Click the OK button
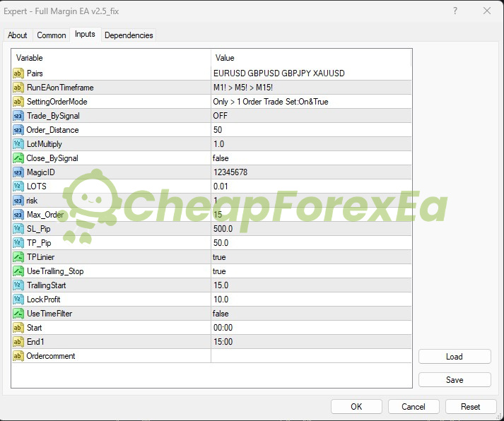 coord(356,407)
